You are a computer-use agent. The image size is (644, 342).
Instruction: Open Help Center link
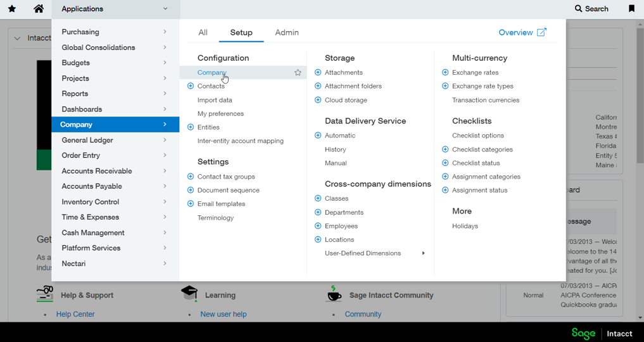click(75, 314)
